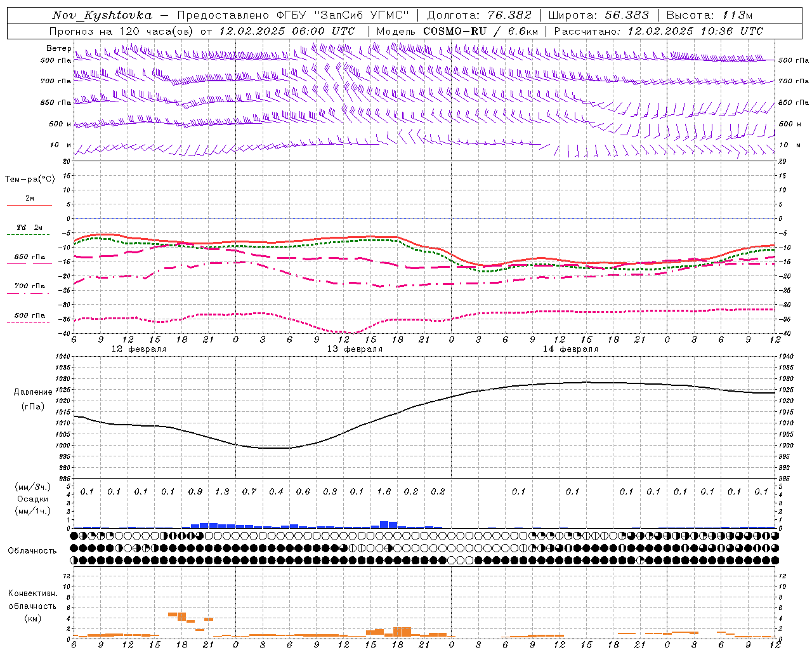This screenshot has width=812, height=650.
Task: Click the 0.9 precipitation value
Action: coord(195,491)
